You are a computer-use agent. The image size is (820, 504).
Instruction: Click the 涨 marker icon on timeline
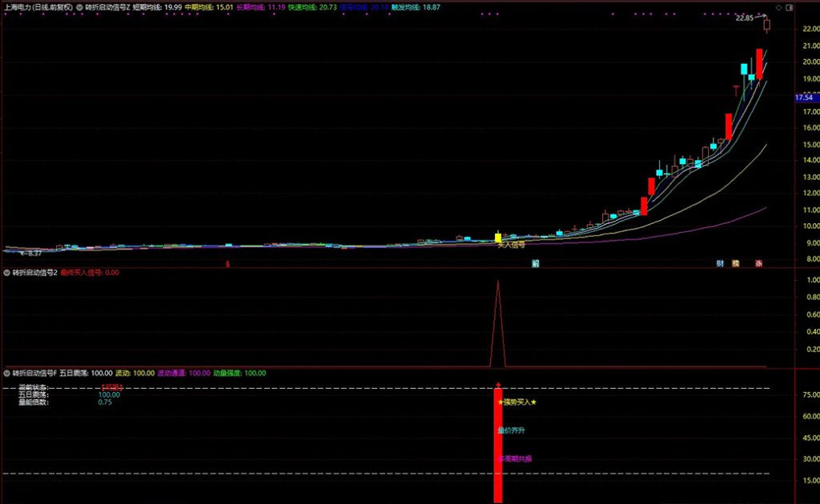coord(758,262)
